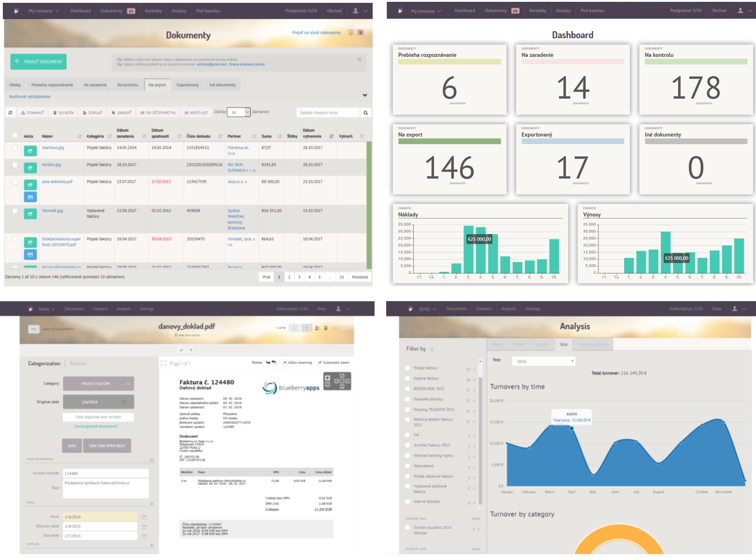Click the fullscreen icon beside Page 1 of 1
Image resolution: width=756 pixels, height=557 pixels.
coord(164,363)
